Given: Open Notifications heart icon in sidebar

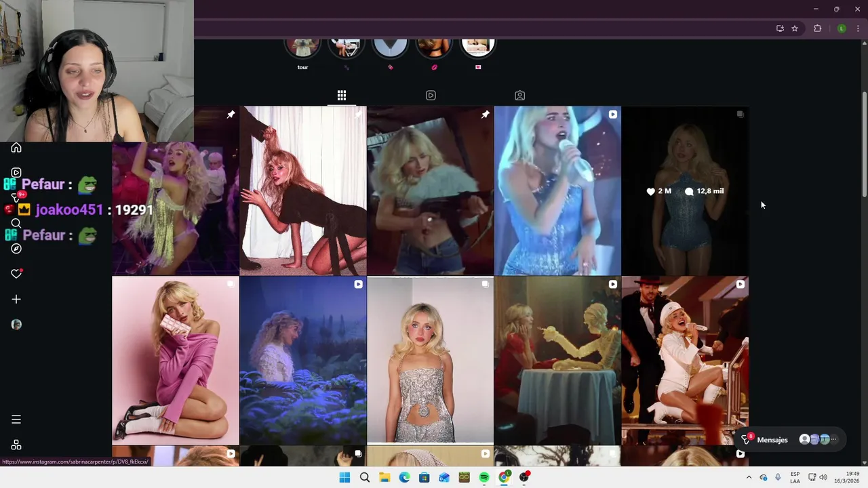Looking at the screenshot, I should click(x=16, y=274).
